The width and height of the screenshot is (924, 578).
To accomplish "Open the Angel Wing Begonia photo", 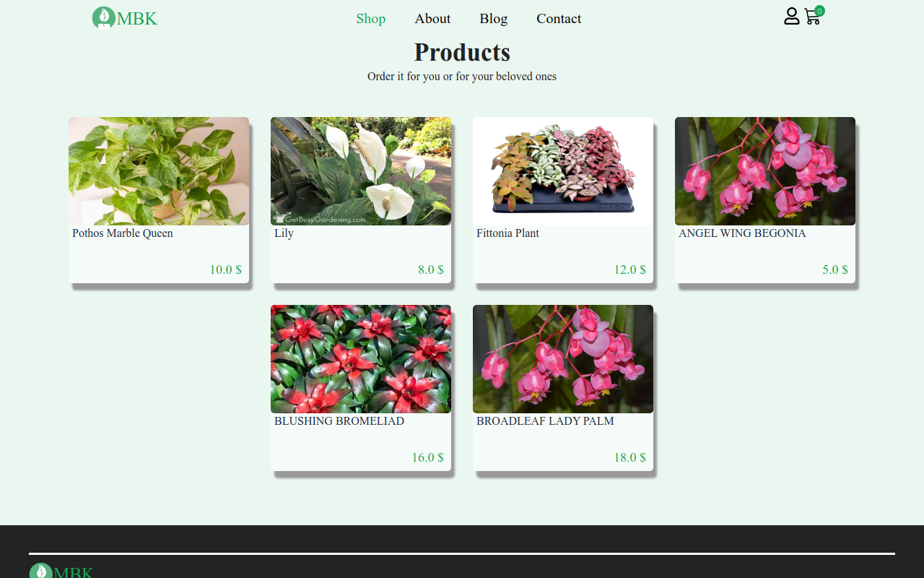I will pos(765,171).
